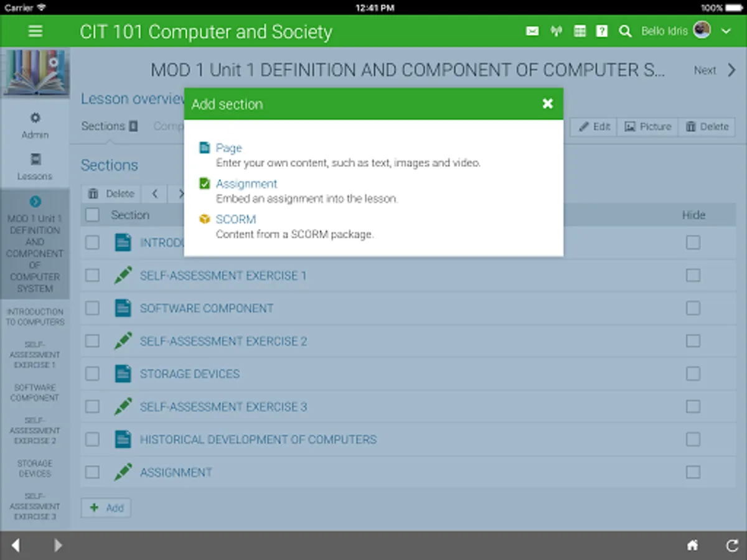Open the calendar grid icon

[580, 31]
